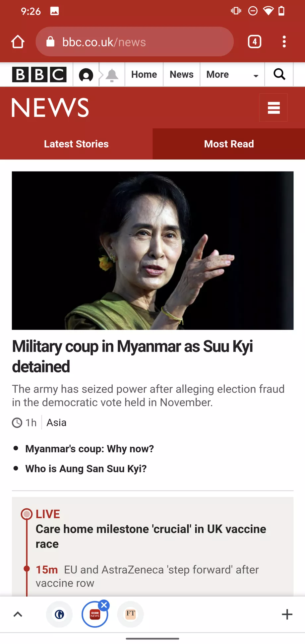Tap the browser home icon
The image size is (305, 644).
tap(18, 42)
